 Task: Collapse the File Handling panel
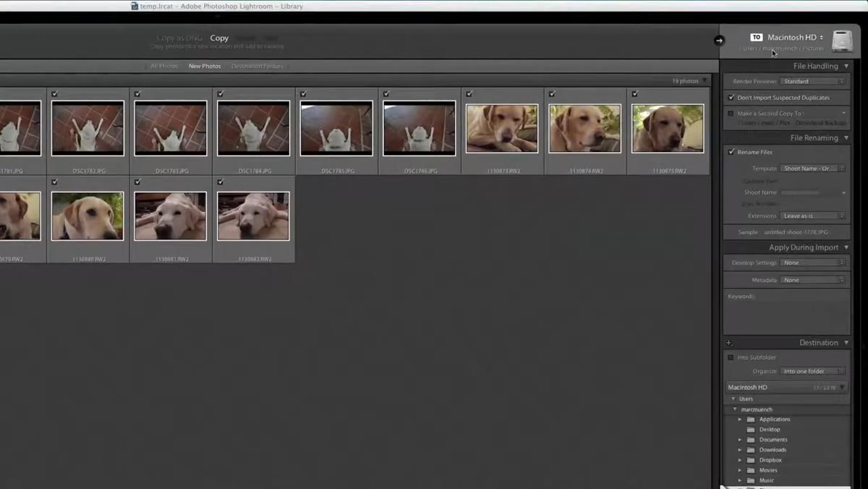pos(846,67)
